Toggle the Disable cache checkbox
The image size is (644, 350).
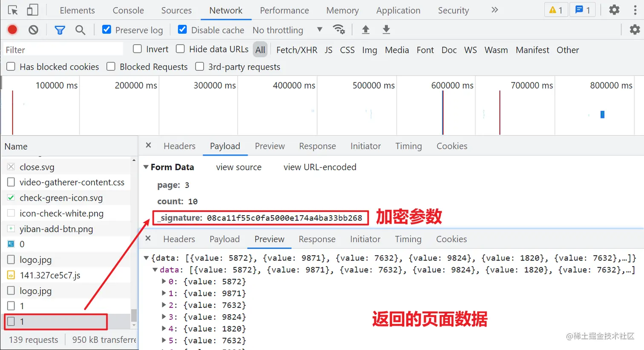point(182,29)
